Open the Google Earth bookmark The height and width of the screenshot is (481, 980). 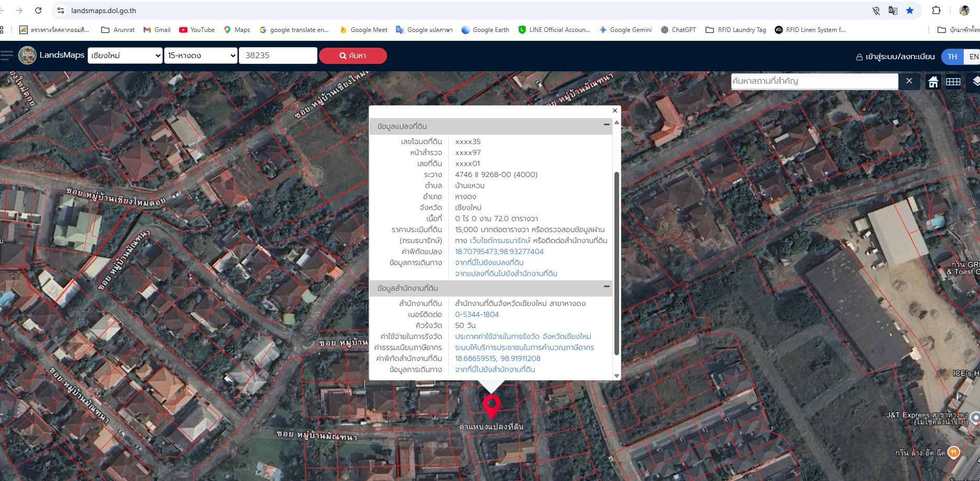485,30
